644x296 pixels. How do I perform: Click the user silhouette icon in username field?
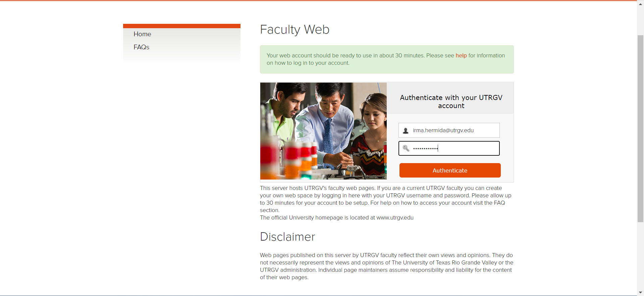tap(406, 131)
